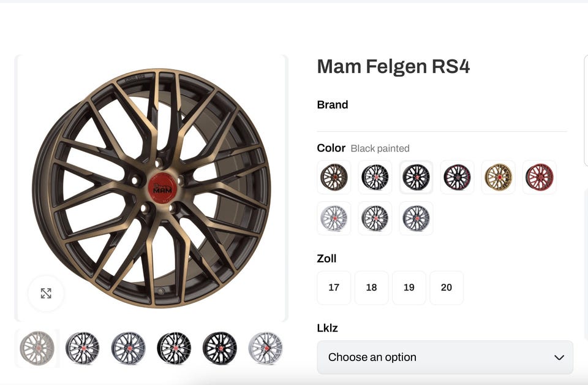Pick the red wheel color swatch

pos(539,177)
